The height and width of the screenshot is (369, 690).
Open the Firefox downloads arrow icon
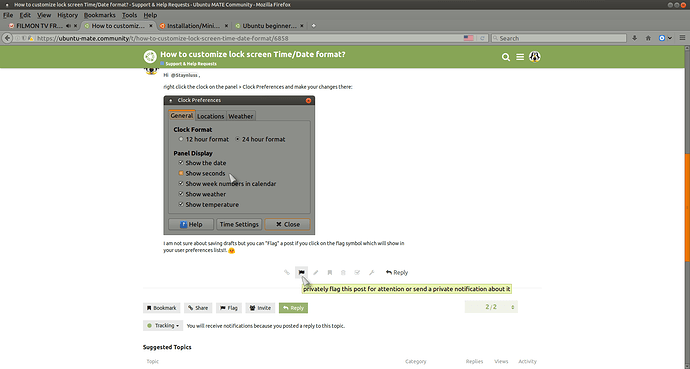click(x=635, y=38)
